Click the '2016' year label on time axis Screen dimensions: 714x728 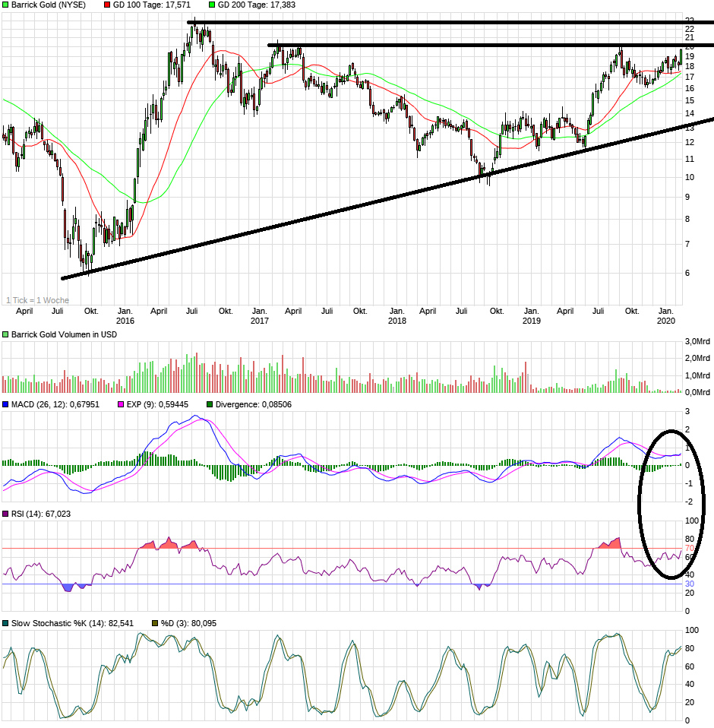[x=125, y=321]
